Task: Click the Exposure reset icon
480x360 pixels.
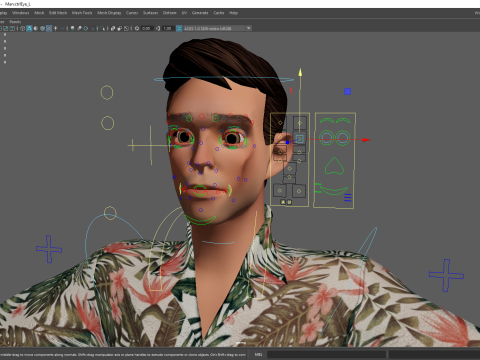Action: [x=137, y=28]
